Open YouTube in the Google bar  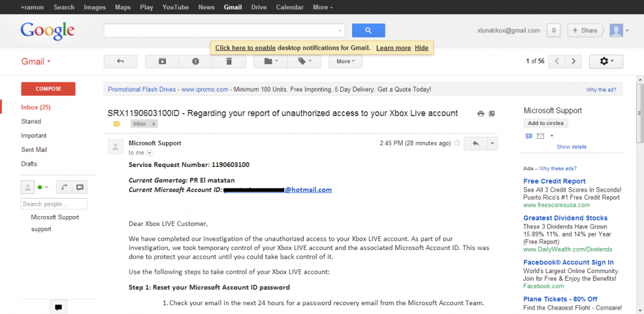coord(175,8)
